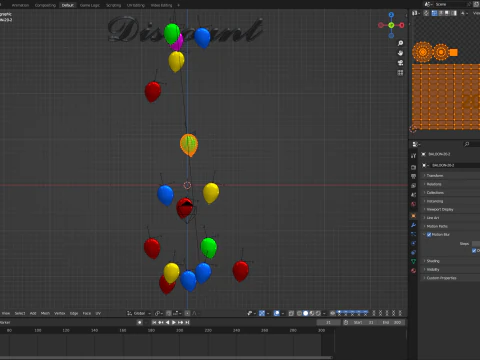Switch to the Compositing workspace tab

(x=45, y=5)
